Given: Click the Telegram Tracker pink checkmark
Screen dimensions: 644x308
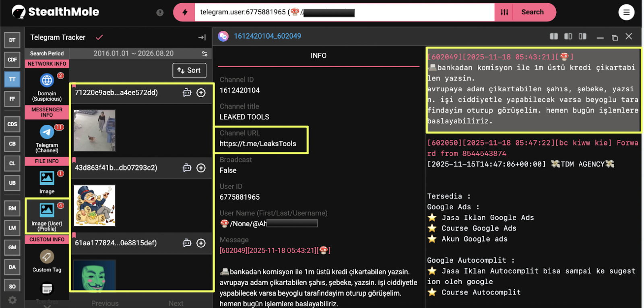Looking at the screenshot, I should pos(99,37).
